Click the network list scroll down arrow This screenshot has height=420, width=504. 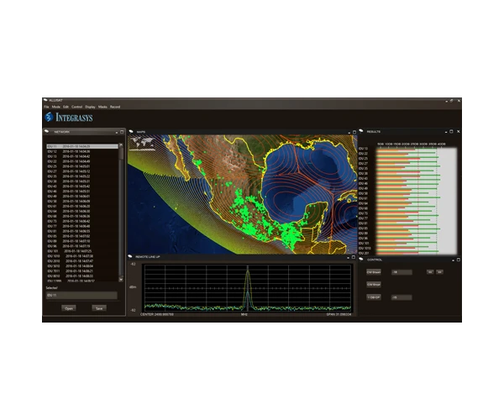coord(121,280)
